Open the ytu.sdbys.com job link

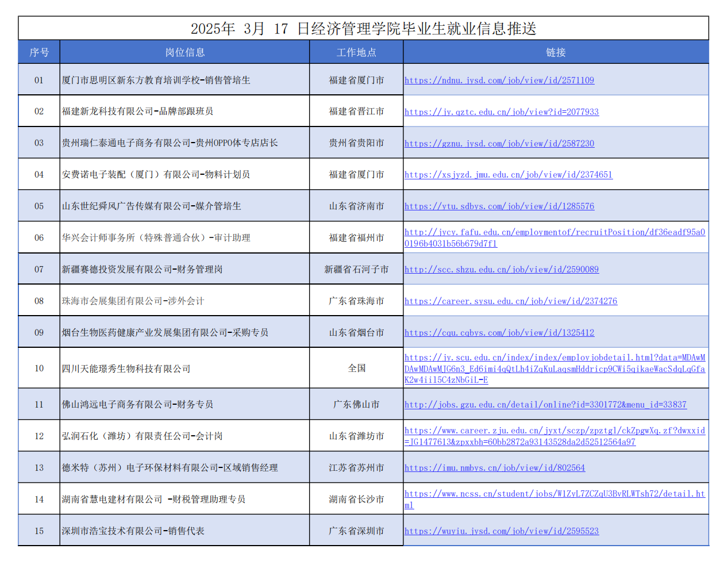[x=499, y=206]
